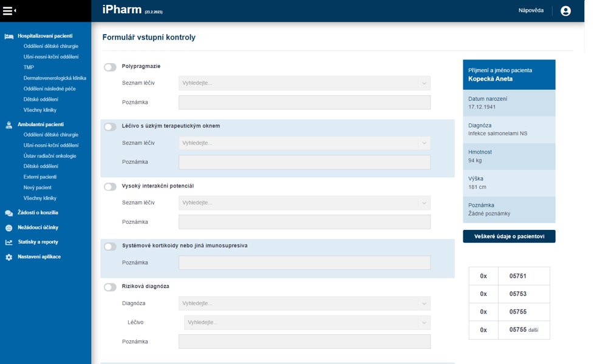
Task: Open the Žádosti o konzilia chat icon
Action: pyautogui.click(x=9, y=214)
